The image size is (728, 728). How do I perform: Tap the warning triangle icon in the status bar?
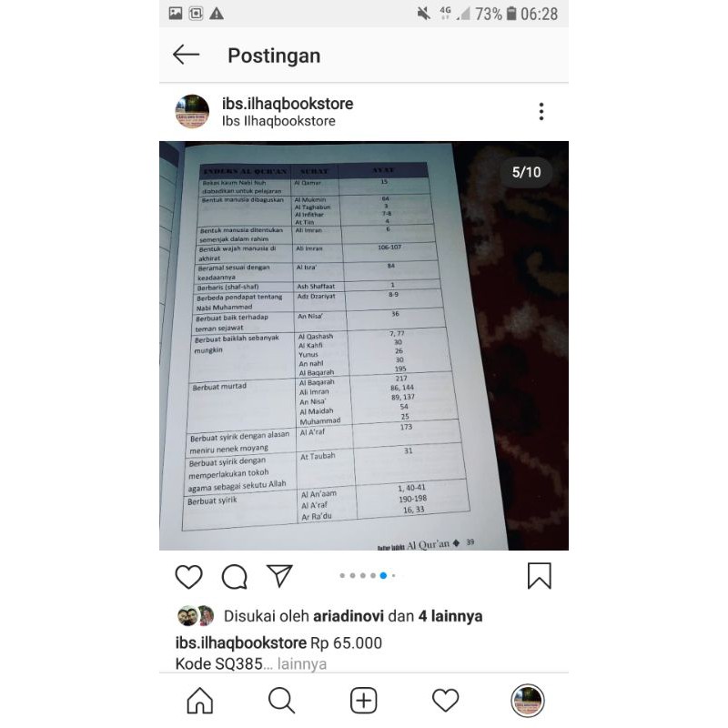click(217, 14)
